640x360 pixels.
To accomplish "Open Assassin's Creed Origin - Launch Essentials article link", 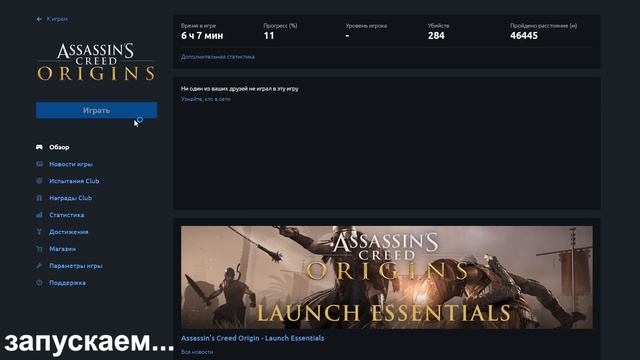I will click(253, 338).
